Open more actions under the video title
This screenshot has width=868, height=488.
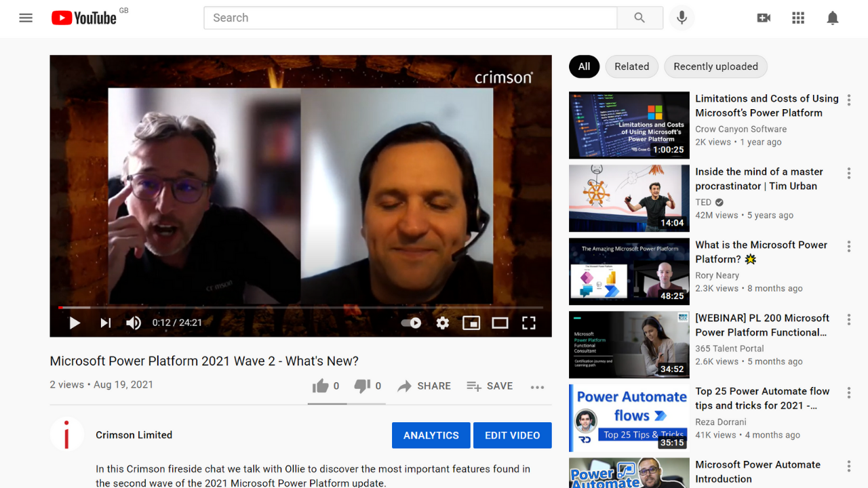[x=537, y=387]
